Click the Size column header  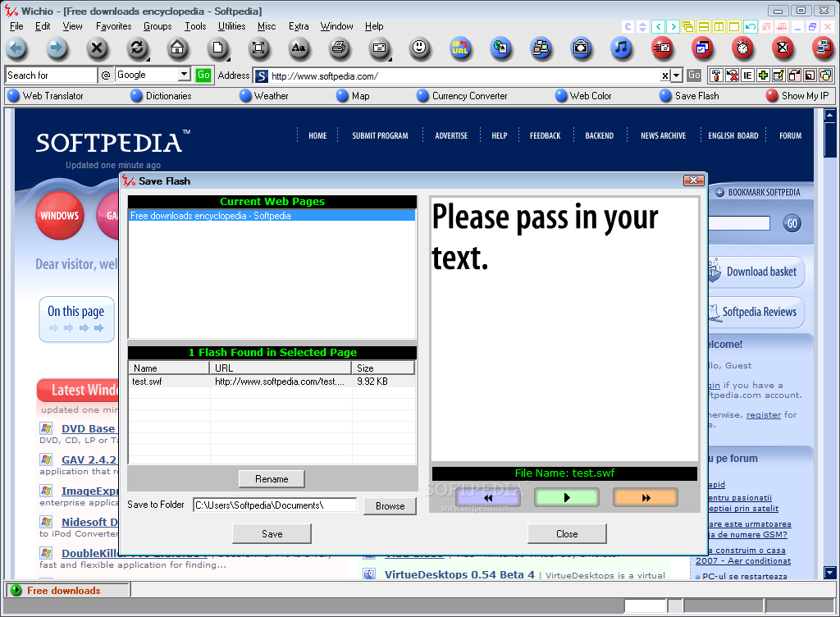pyautogui.click(x=382, y=368)
